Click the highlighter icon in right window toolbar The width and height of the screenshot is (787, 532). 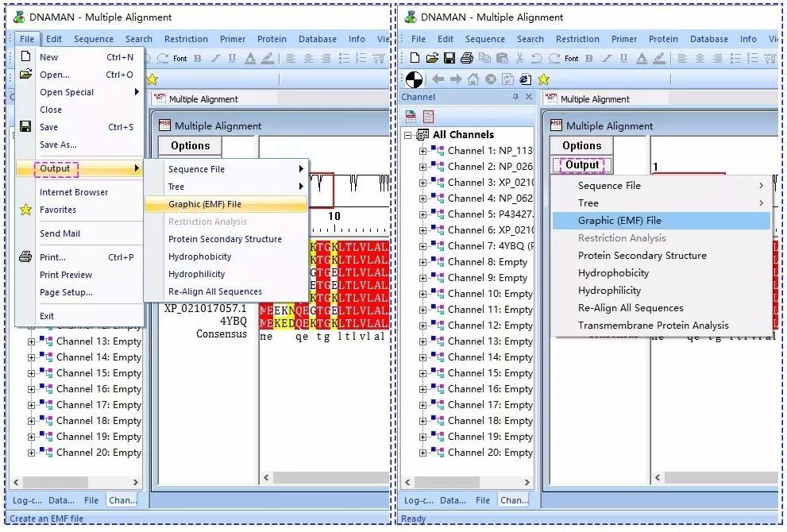[x=659, y=58]
